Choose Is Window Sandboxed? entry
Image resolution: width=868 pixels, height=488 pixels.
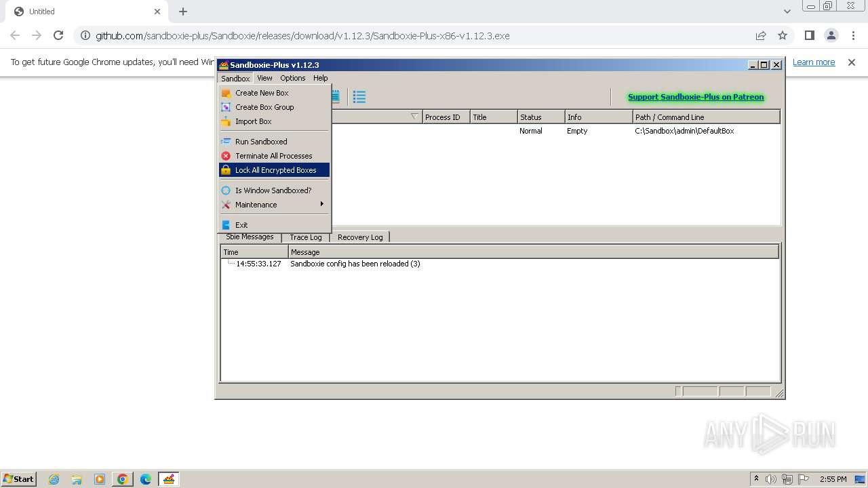pos(274,190)
